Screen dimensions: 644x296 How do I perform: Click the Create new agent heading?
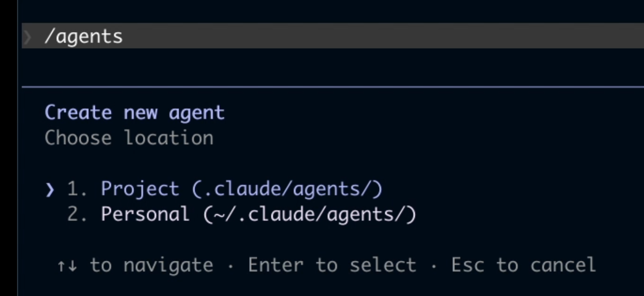pyautogui.click(x=135, y=113)
